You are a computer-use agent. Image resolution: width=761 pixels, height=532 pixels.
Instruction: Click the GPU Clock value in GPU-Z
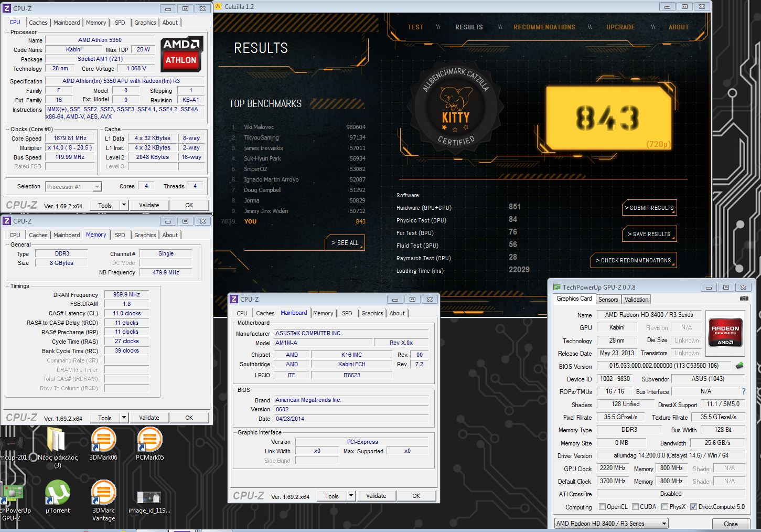click(613, 468)
